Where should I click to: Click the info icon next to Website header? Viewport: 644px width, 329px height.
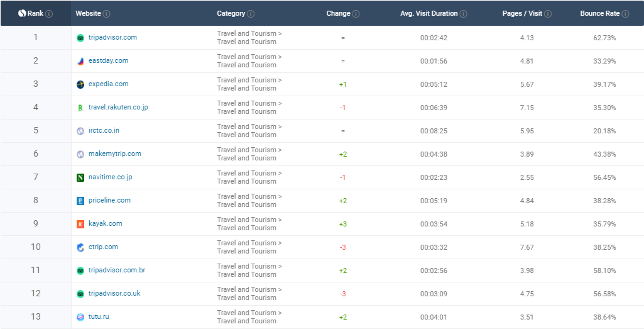[106, 14]
